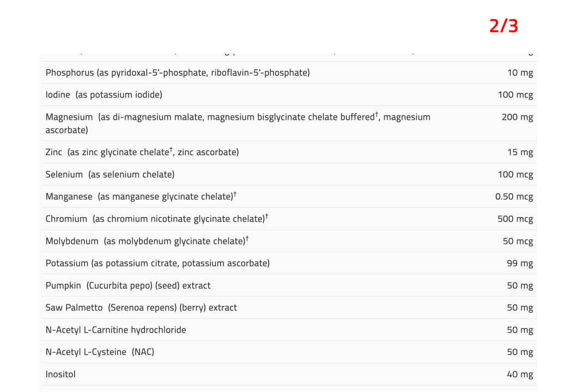This screenshot has height=392, width=577.
Task: Select the Potassium citrate ingredient row
Action: click(289, 264)
